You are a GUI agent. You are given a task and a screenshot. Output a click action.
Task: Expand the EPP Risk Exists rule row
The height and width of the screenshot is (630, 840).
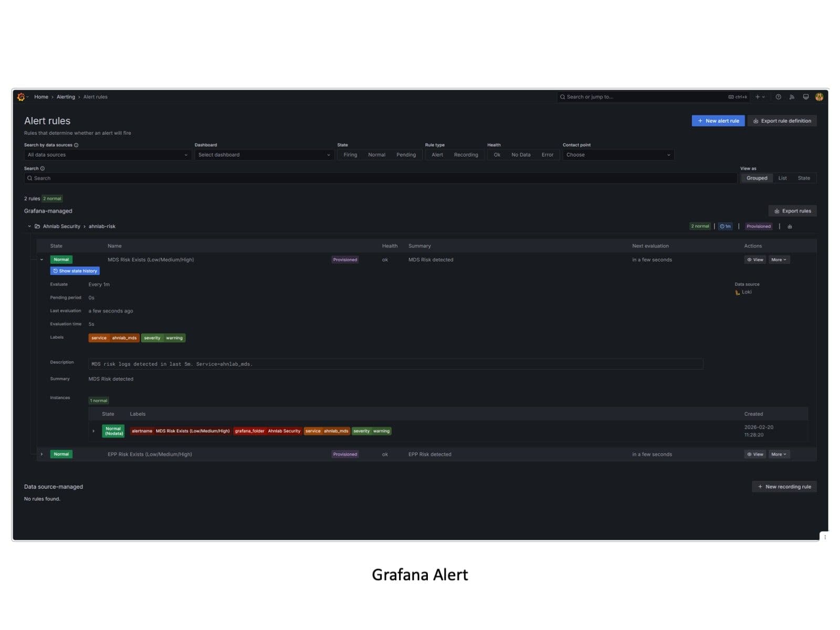click(42, 455)
